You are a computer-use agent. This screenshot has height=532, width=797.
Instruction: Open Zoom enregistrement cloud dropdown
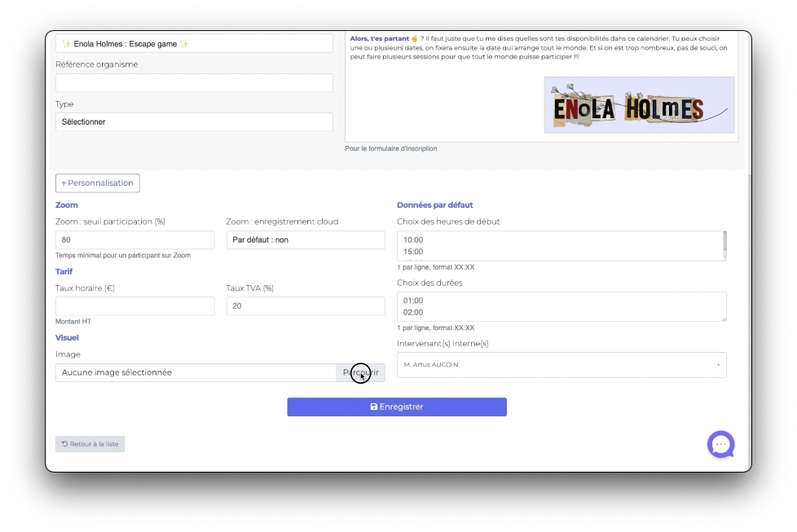[x=305, y=240]
